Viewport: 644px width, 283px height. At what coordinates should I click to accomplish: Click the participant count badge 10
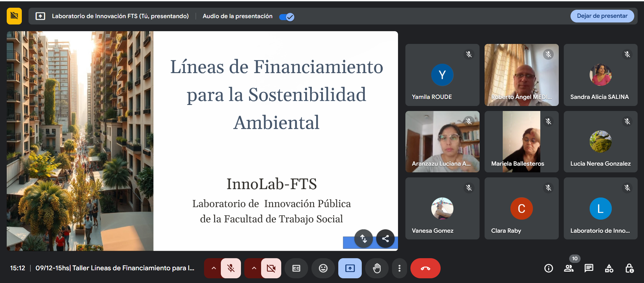pos(575,259)
